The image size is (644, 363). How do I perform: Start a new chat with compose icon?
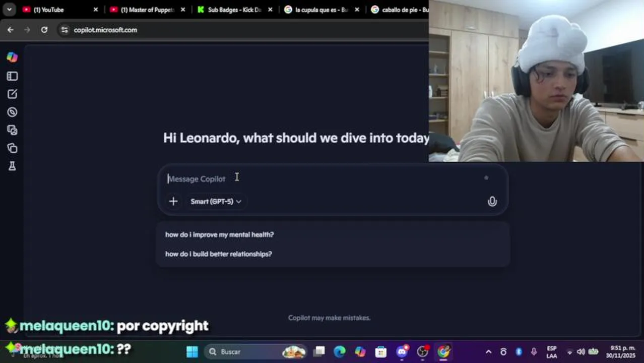tap(12, 94)
